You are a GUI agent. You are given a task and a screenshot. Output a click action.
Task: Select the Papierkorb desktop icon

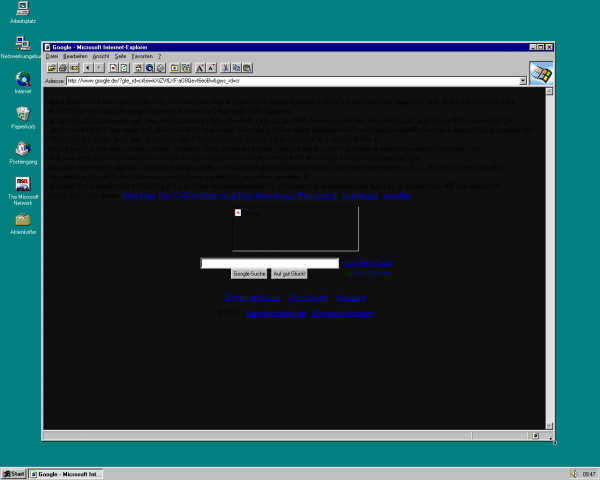(x=23, y=118)
